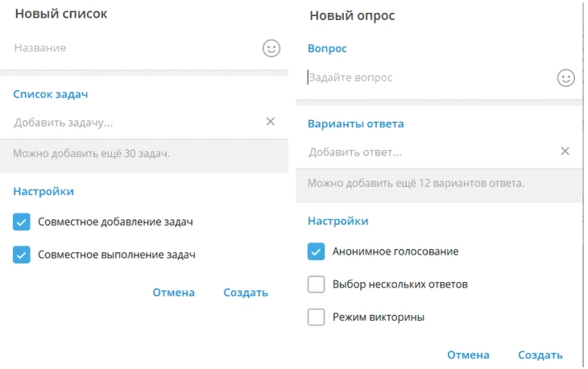Focus the Название input field
Viewport: 588px width, 369px height.
point(135,48)
